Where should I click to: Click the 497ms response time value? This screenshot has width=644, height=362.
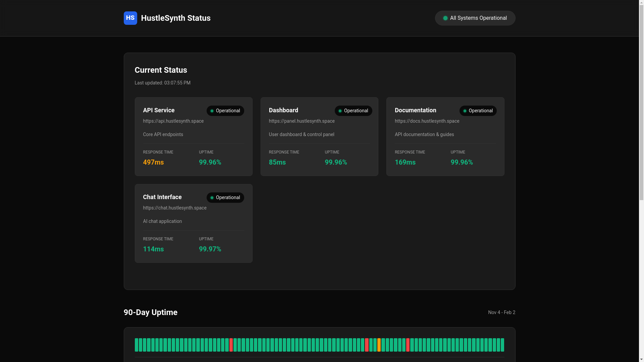pyautogui.click(x=153, y=162)
